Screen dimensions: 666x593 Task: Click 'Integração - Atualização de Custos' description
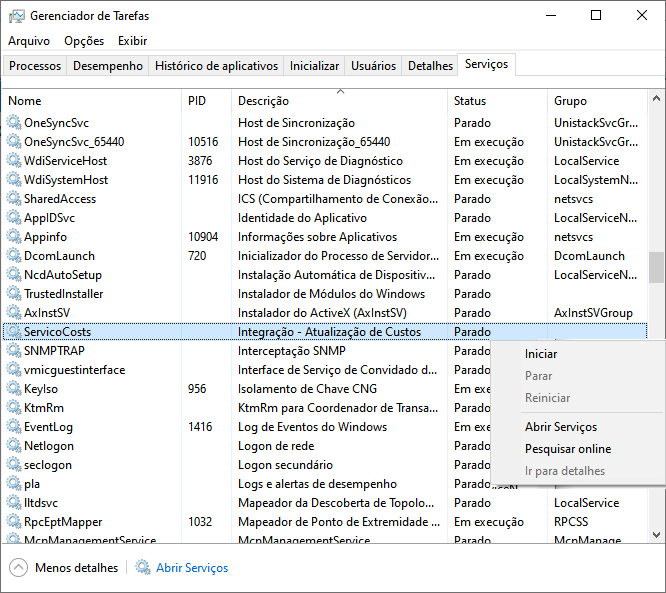coord(329,332)
